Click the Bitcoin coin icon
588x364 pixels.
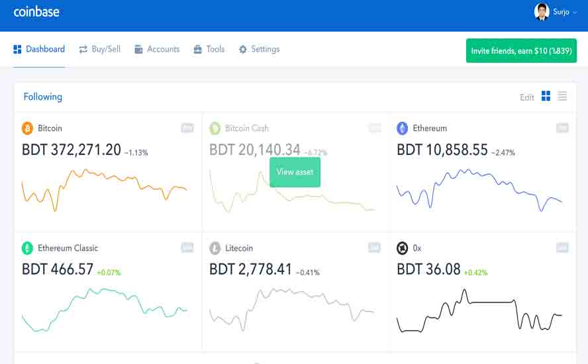(x=28, y=128)
